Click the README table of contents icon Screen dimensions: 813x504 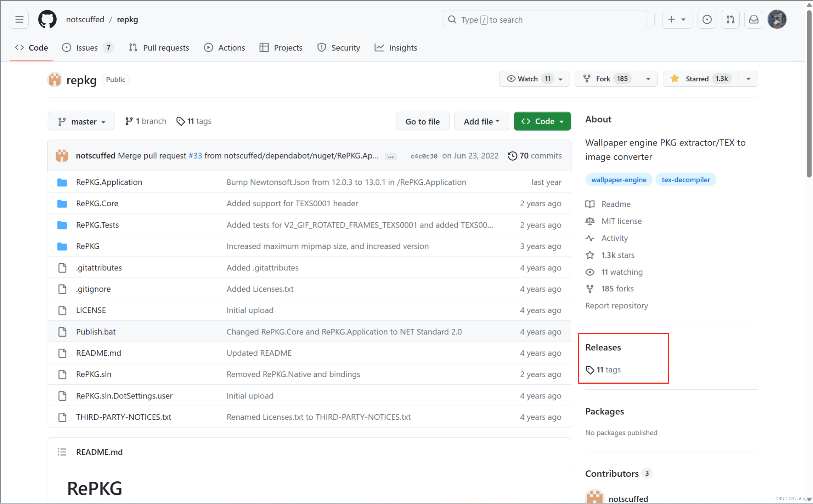[x=62, y=452]
